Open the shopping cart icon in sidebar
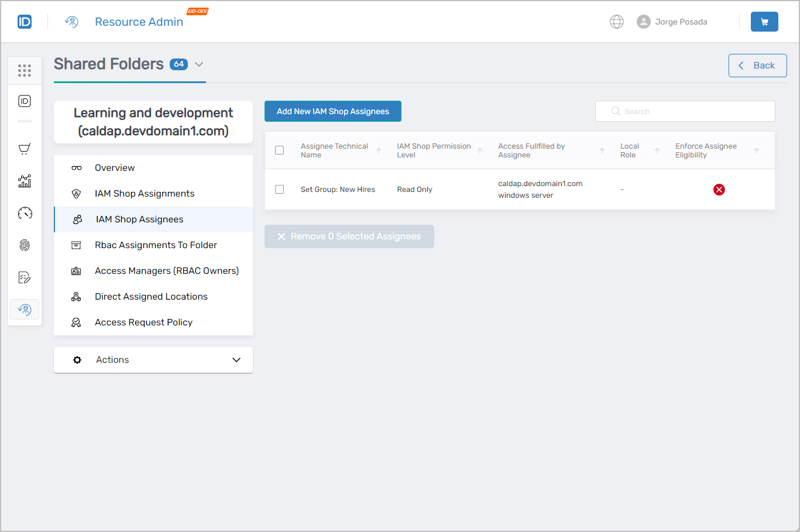The image size is (800, 532). pos(24,149)
